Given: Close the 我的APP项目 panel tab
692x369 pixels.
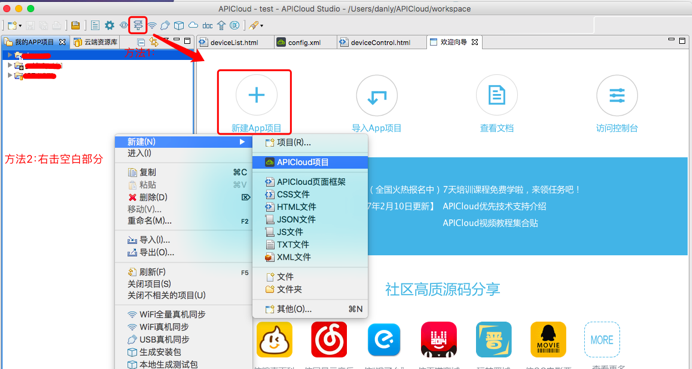Looking at the screenshot, I should coord(62,42).
